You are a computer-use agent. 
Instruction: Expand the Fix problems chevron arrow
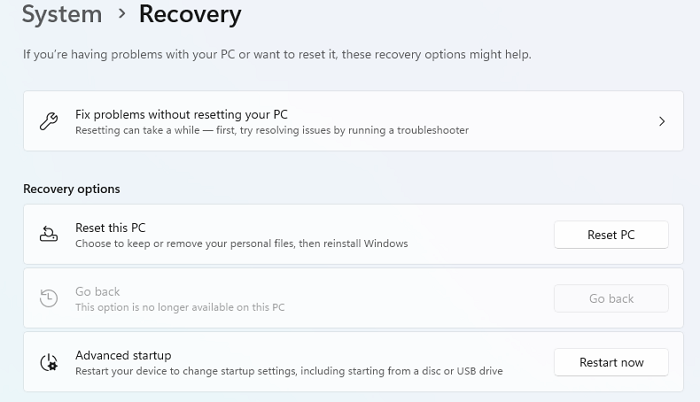coord(662,122)
